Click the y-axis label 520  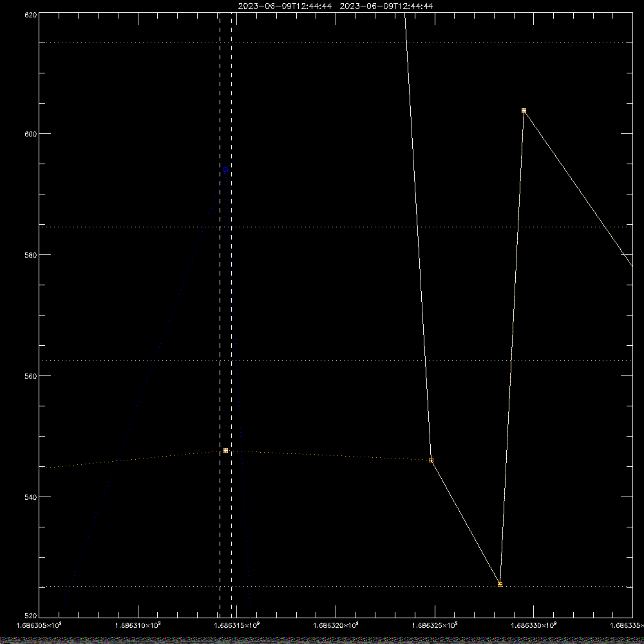(31, 616)
